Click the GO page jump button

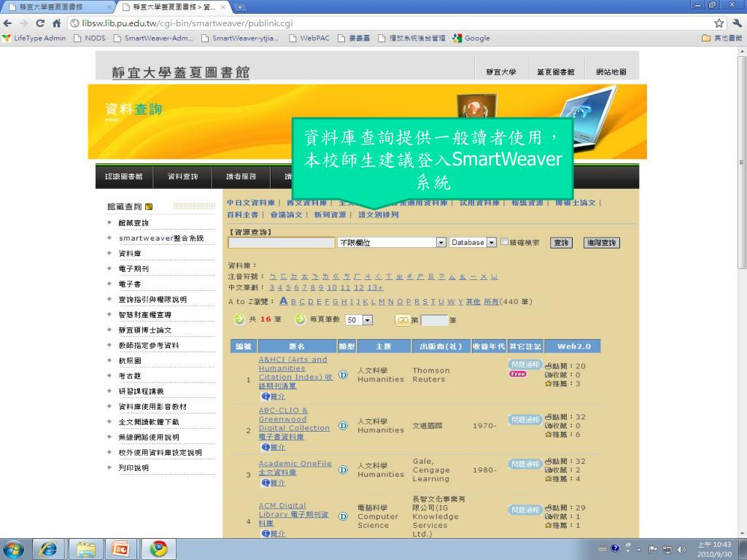403,320
